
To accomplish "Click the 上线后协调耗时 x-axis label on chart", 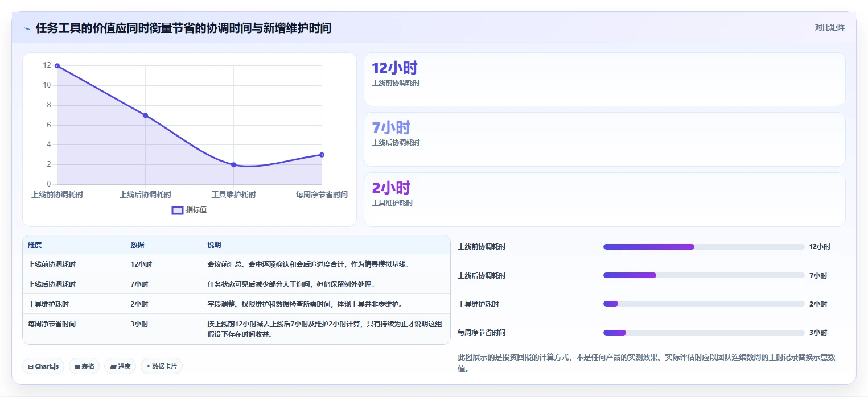I will coord(145,195).
